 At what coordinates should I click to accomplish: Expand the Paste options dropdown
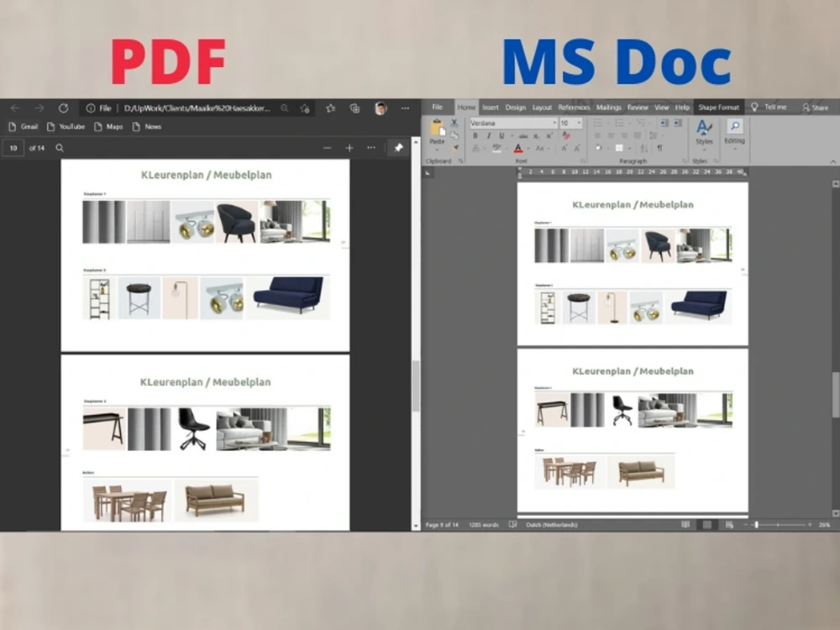(x=437, y=149)
